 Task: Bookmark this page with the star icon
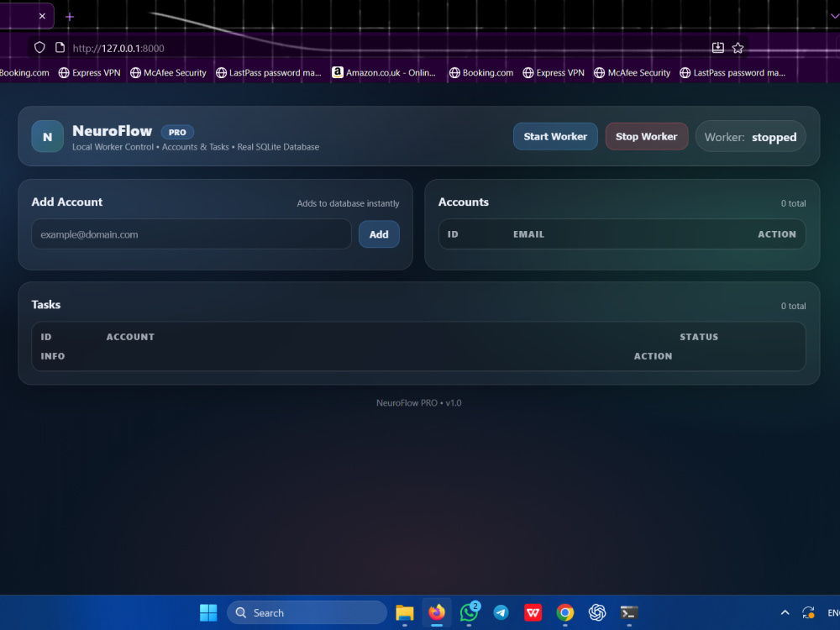click(738, 48)
